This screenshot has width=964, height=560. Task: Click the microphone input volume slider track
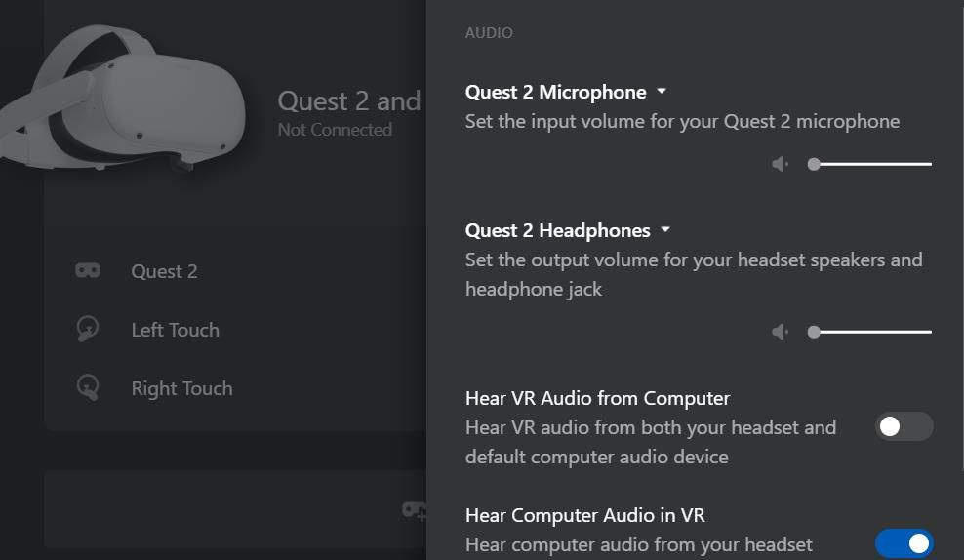tap(873, 164)
